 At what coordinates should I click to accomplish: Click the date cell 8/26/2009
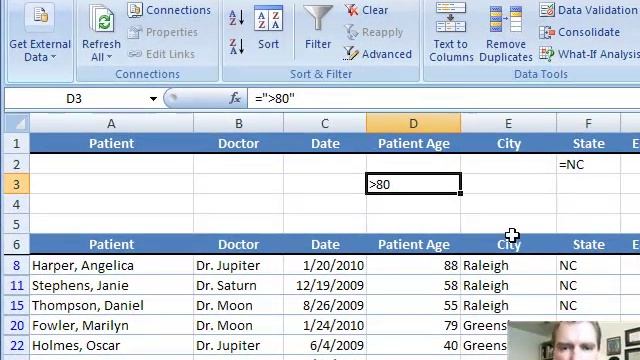click(325, 305)
